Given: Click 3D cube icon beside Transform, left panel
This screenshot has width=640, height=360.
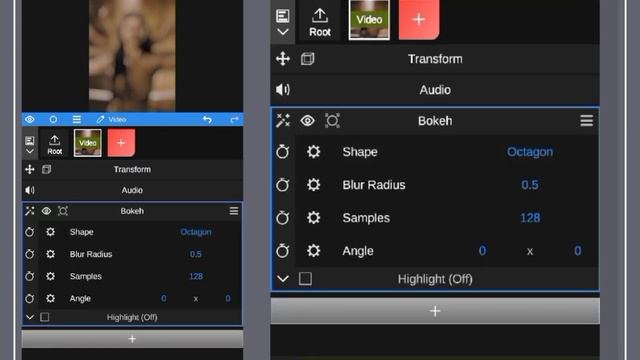Looking at the screenshot, I should pos(47,169).
